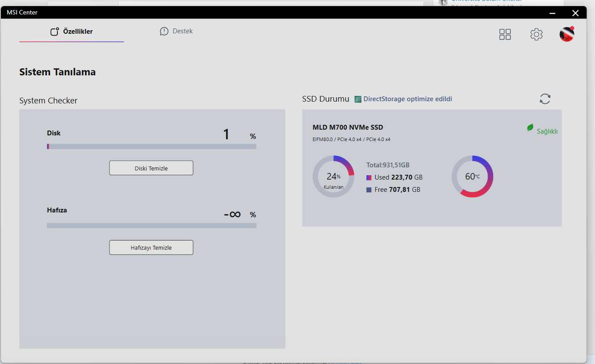
Task: Click the DirectStorage chip icon
Action: [358, 99]
